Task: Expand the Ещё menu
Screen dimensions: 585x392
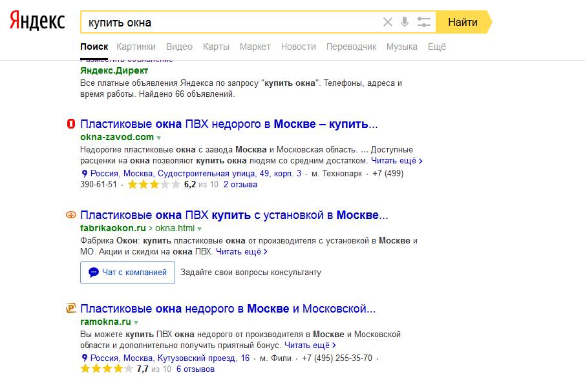Action: (437, 46)
